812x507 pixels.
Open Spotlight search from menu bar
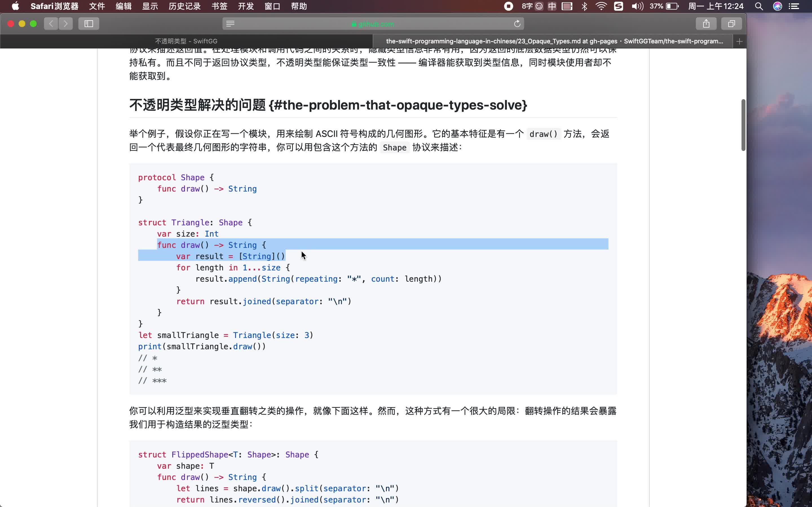click(x=759, y=6)
